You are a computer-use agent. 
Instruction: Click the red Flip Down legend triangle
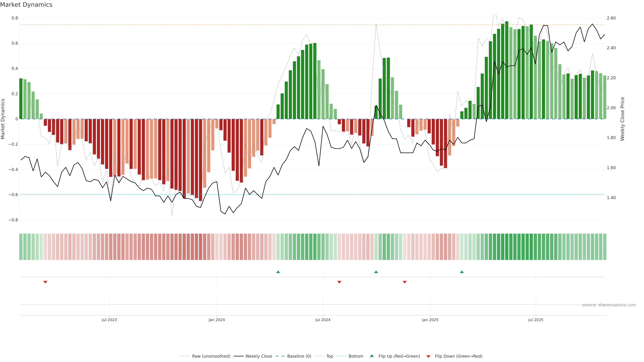428,356
